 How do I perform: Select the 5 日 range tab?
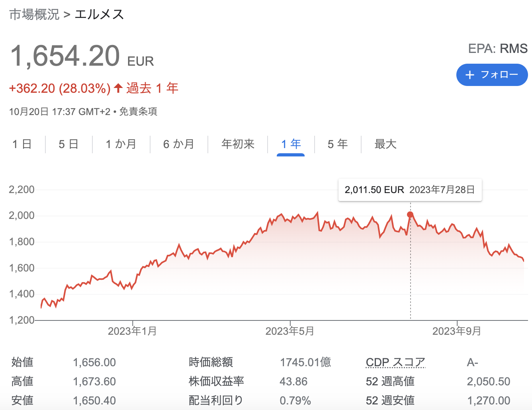pyautogui.click(x=68, y=144)
